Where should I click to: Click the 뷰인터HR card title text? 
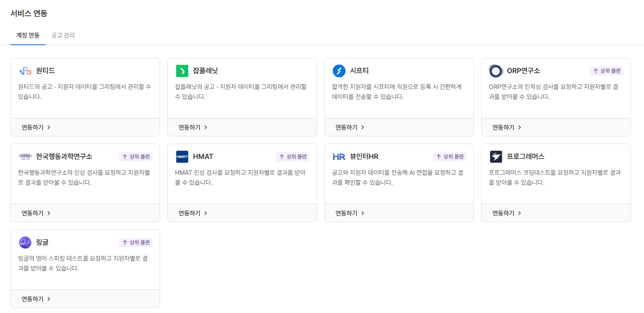click(x=364, y=157)
